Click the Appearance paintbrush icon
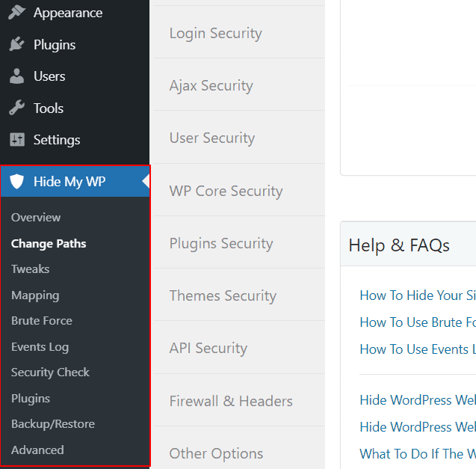The width and height of the screenshot is (476, 469). 16,13
